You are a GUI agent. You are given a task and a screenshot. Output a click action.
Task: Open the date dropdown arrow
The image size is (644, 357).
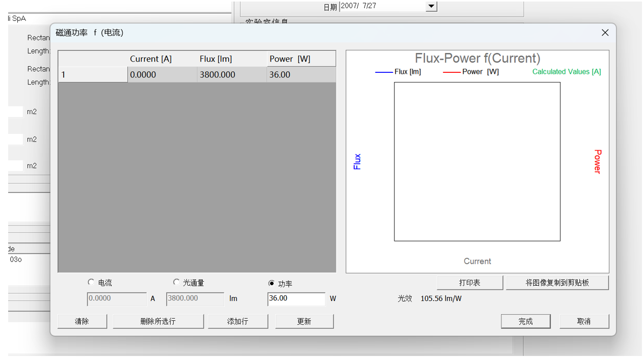pos(431,7)
